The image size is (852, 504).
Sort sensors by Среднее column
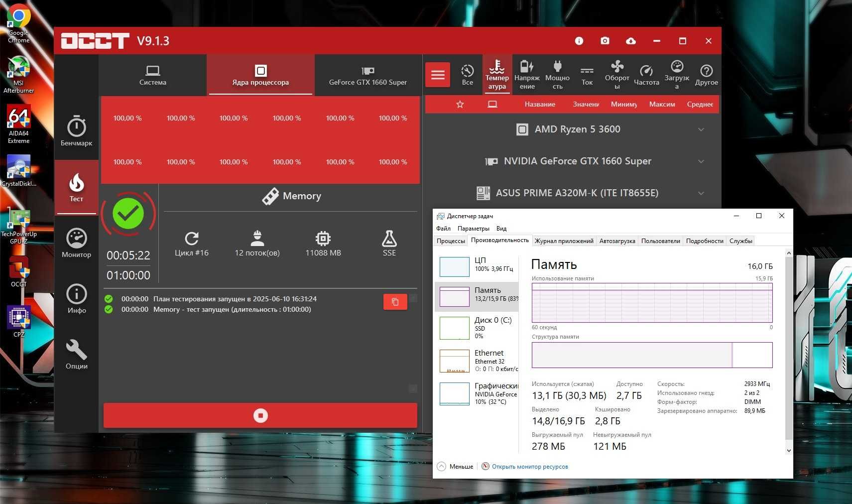(x=700, y=104)
